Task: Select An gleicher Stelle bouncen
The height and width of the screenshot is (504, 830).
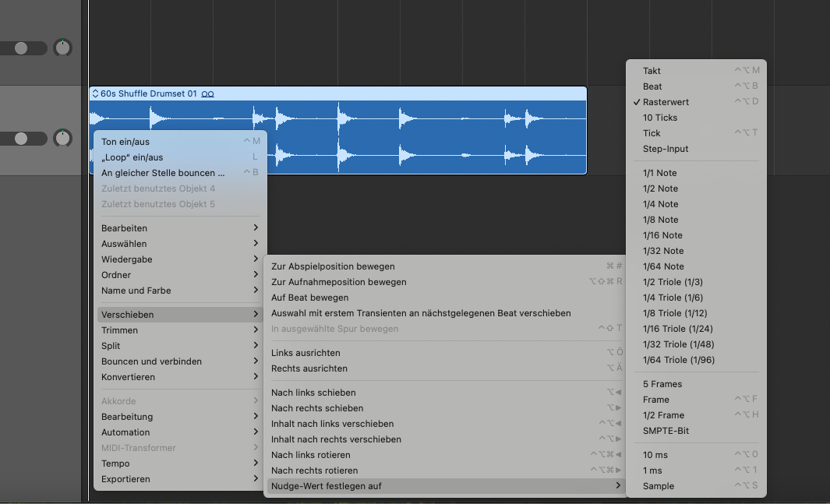Action: 163,173
